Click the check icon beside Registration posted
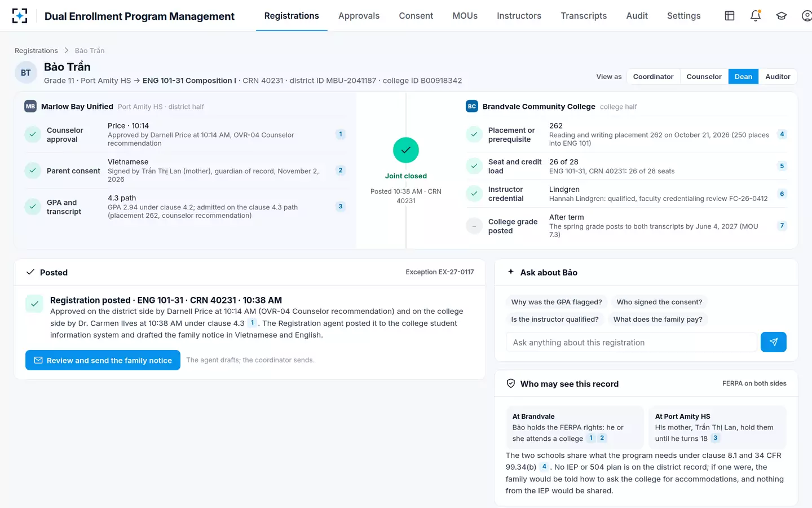Viewport: 812px width, 508px height. click(x=34, y=304)
